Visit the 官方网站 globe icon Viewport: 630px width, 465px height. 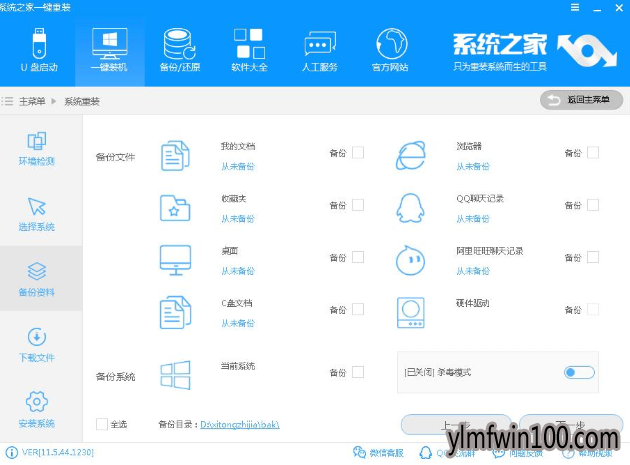[x=391, y=44]
